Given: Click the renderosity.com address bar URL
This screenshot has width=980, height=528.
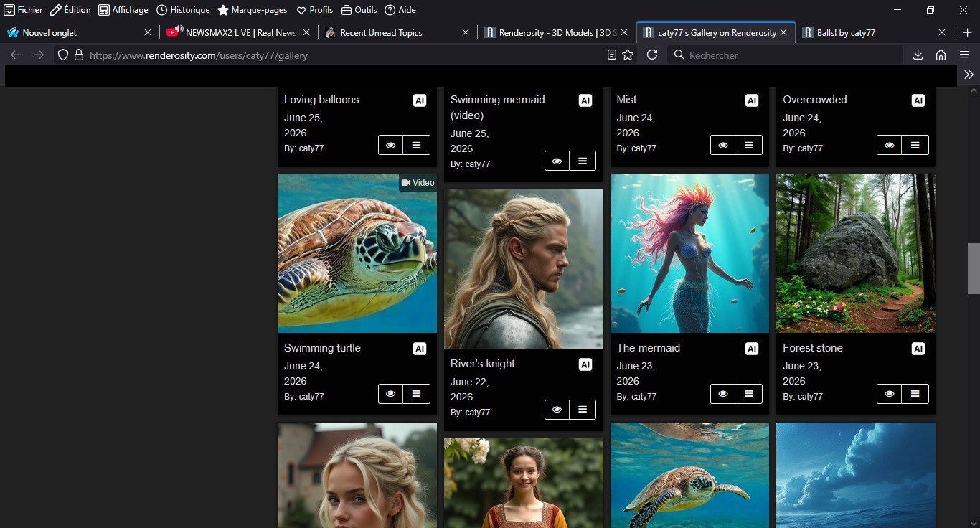Looking at the screenshot, I should [x=199, y=55].
